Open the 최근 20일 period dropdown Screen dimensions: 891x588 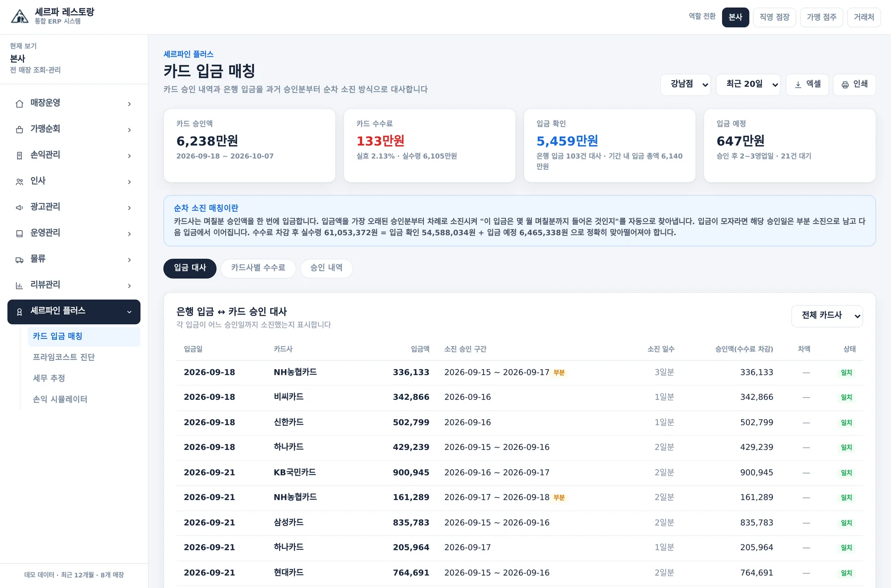click(748, 85)
